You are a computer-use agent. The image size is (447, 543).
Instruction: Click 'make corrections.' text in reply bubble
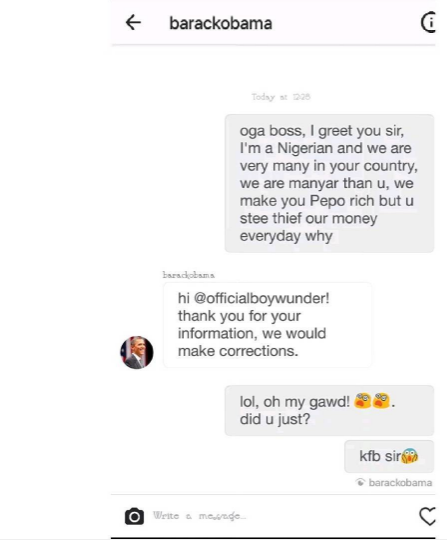pos(238,351)
